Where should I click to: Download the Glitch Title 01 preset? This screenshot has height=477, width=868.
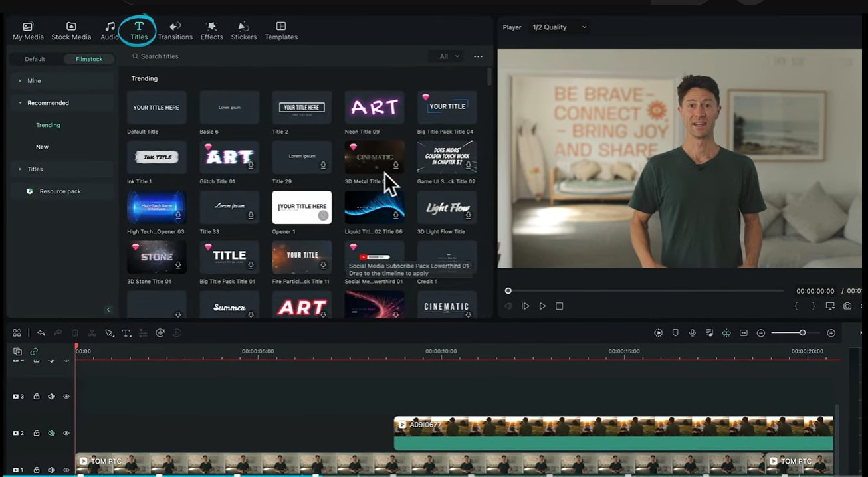pyautogui.click(x=251, y=165)
